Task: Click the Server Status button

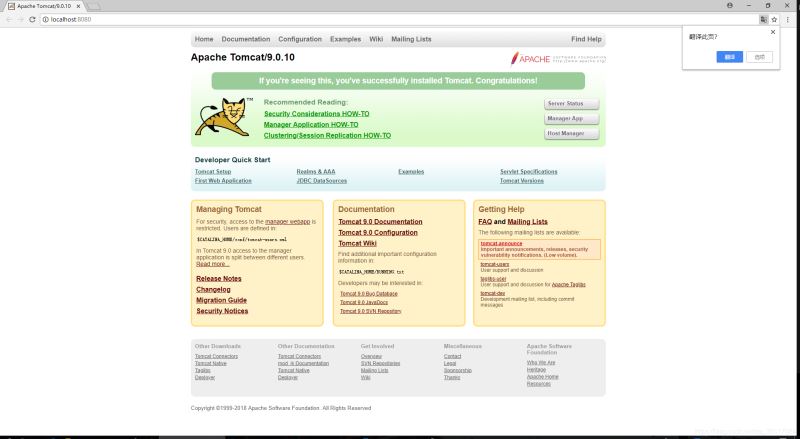Action: pyautogui.click(x=571, y=104)
